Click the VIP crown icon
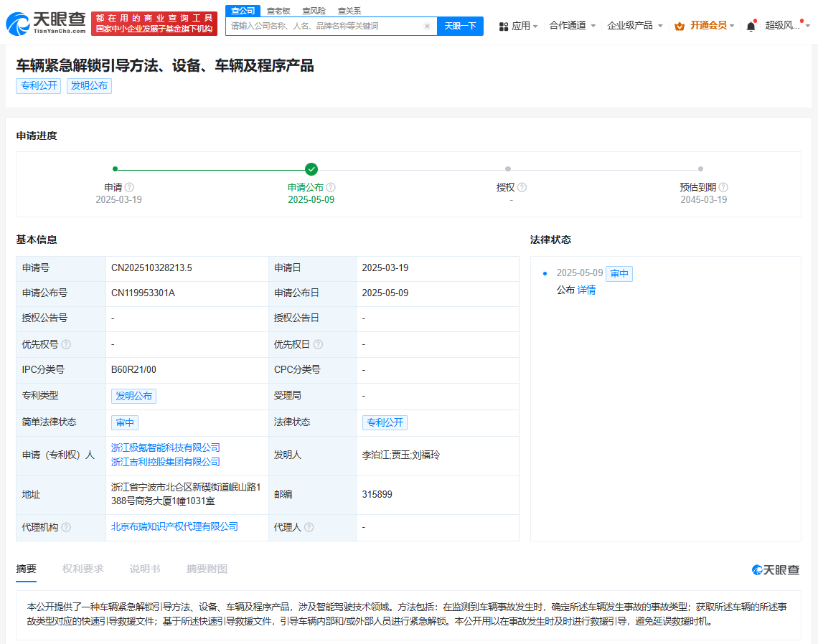Screen dimensions: 818x644 coord(680,26)
